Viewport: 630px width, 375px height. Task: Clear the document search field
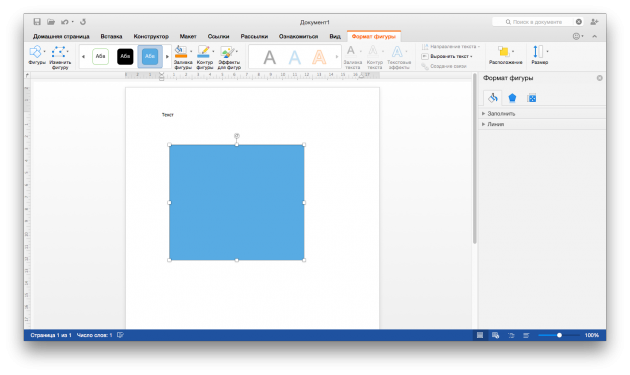(x=579, y=22)
